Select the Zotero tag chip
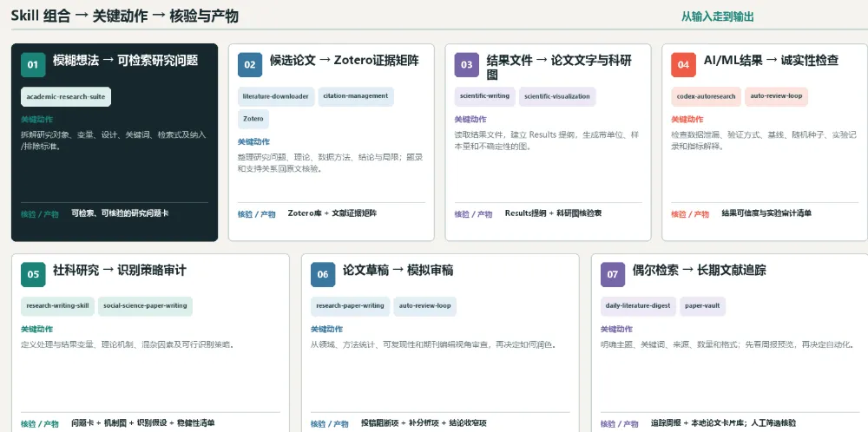The width and height of the screenshot is (868, 432). click(253, 119)
